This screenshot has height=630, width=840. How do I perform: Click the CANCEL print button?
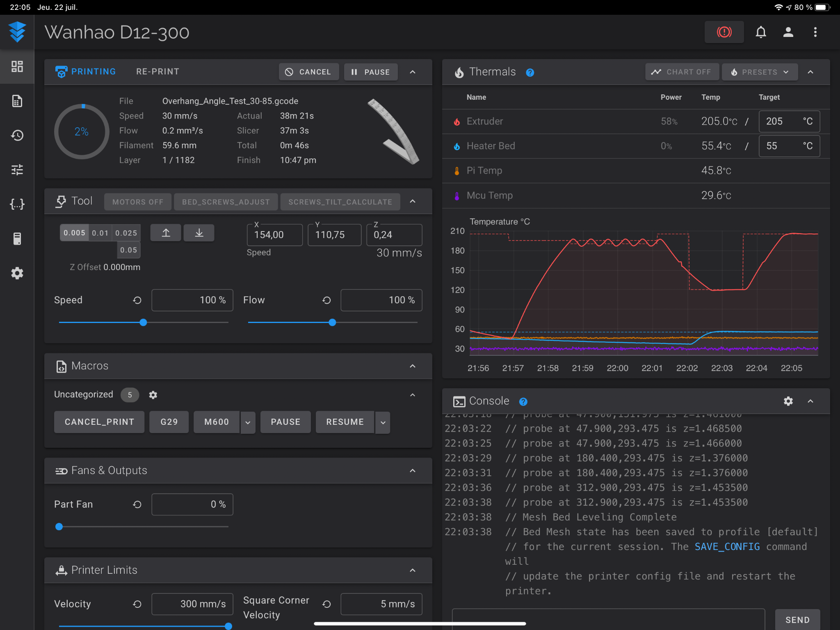coord(309,72)
